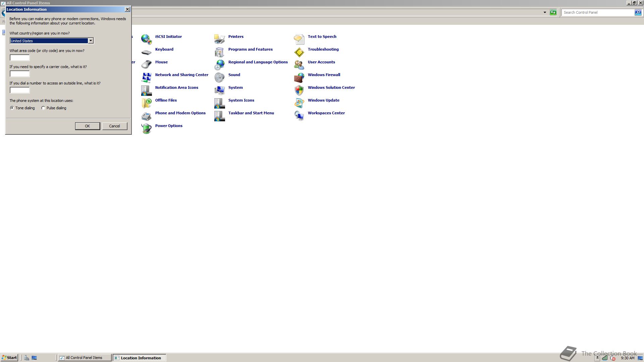
Task: Open the iSCSI Initiator icon
Action: click(146, 39)
